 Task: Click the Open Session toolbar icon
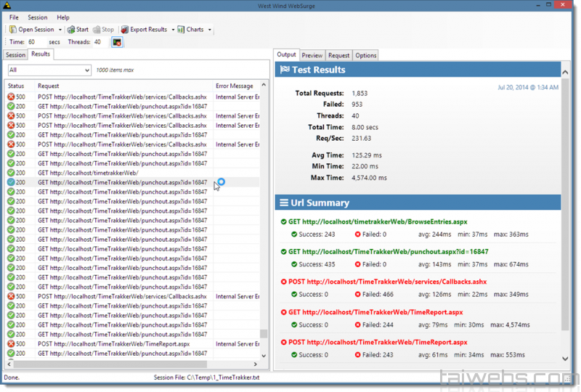coord(13,30)
